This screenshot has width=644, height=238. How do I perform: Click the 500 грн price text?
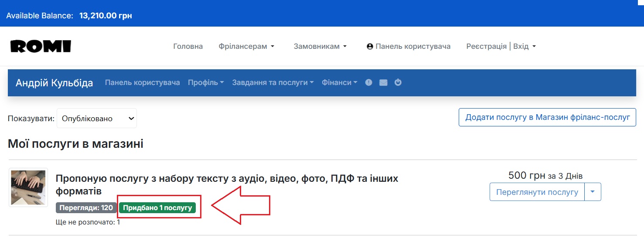click(527, 176)
